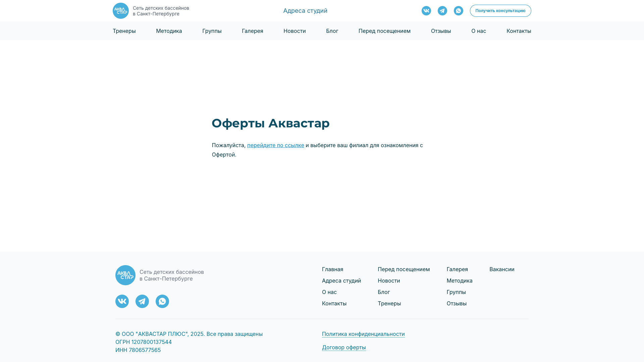Click Вакансии in the footer
This screenshot has height=362, width=644.
[502, 269]
